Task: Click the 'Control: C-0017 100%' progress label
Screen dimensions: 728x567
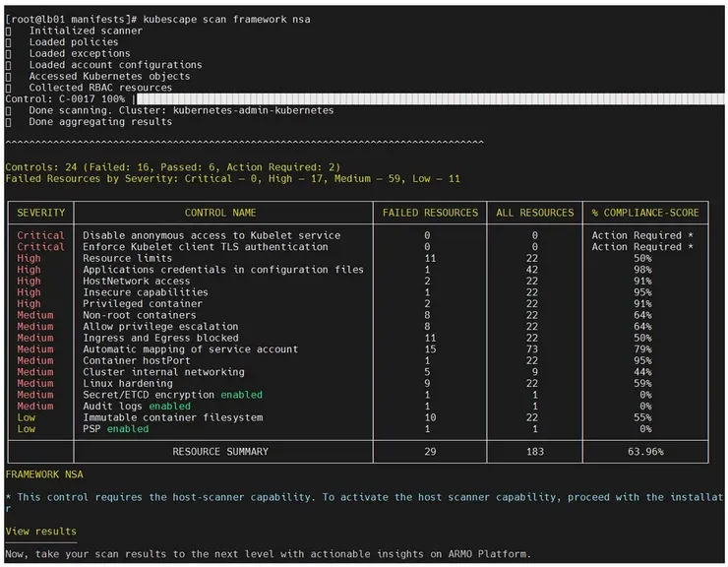Action: (65, 99)
